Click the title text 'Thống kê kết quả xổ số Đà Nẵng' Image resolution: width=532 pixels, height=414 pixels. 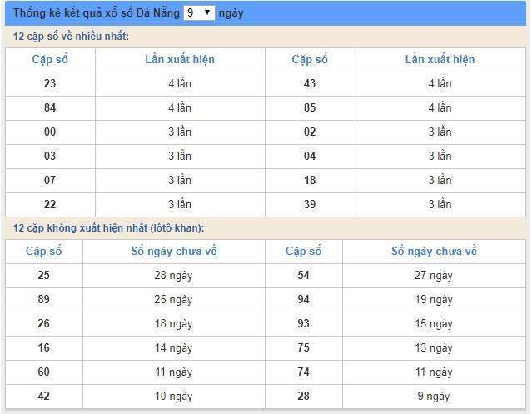click(x=97, y=13)
